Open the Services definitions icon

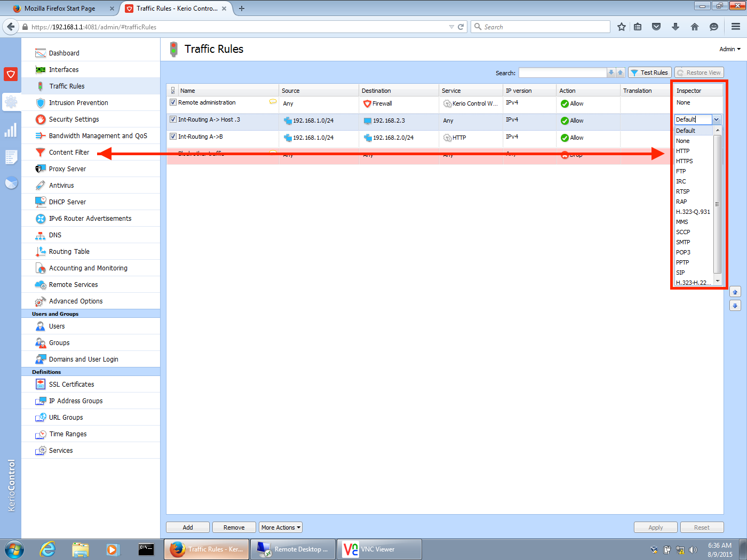click(x=41, y=450)
